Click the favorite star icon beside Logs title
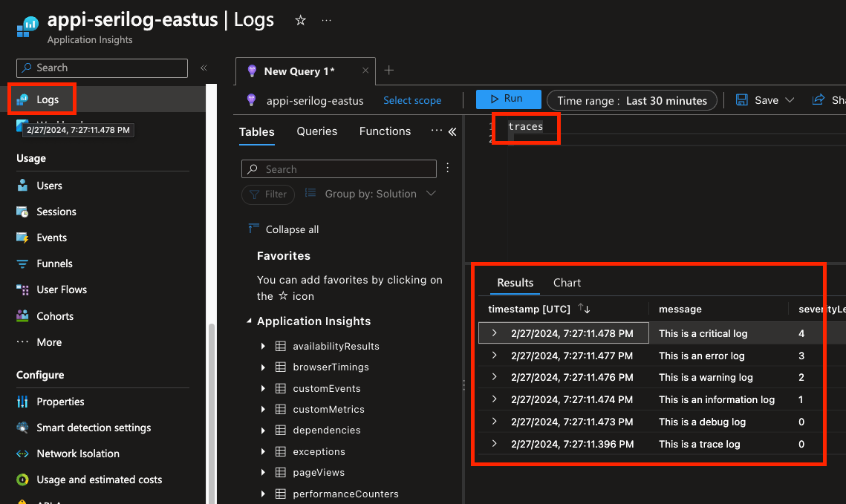846x504 pixels. [301, 21]
